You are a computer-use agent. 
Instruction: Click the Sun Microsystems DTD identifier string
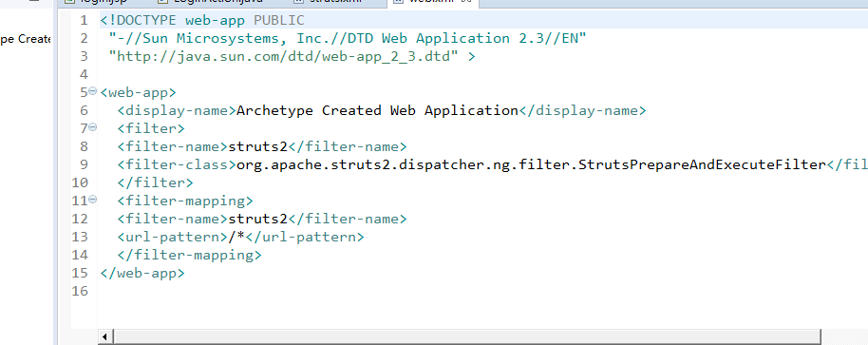348,38
